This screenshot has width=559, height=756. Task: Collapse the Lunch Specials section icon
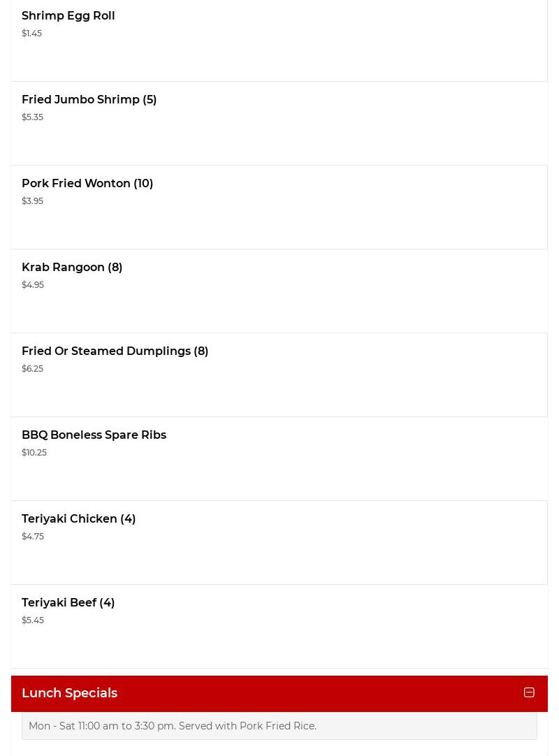click(x=529, y=692)
